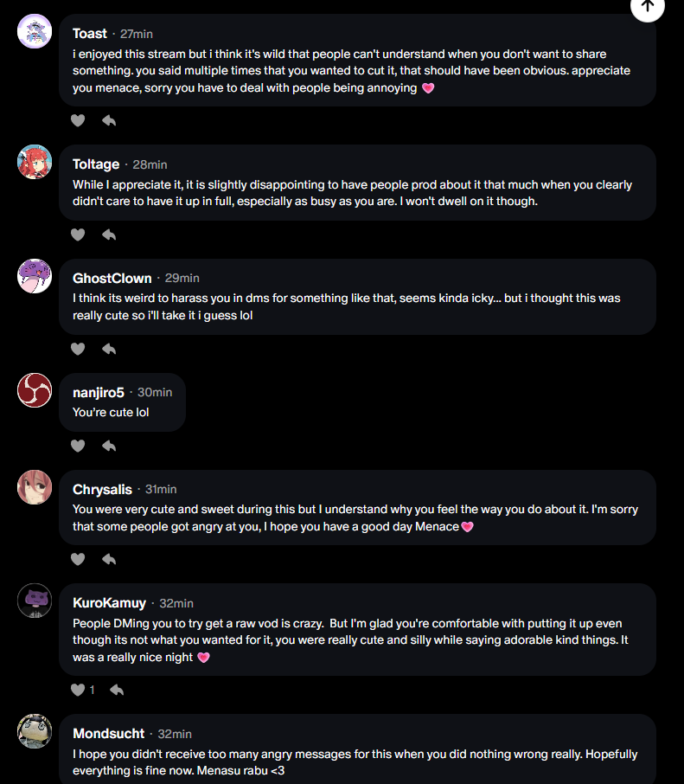Like KuroKamuy's comment with 1 like
Screen dimensions: 684x784
pyautogui.click(x=78, y=690)
